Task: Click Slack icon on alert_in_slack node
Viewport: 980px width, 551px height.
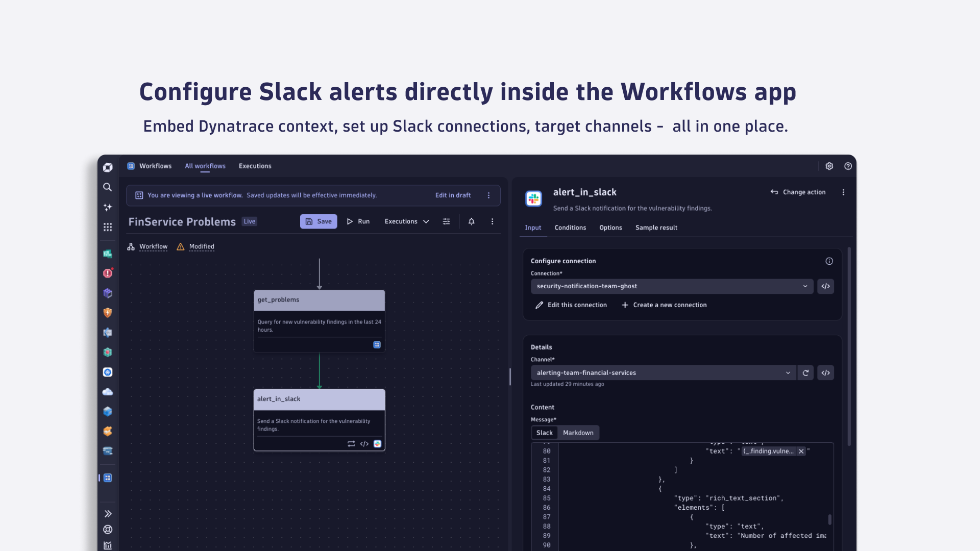Action: (378, 444)
